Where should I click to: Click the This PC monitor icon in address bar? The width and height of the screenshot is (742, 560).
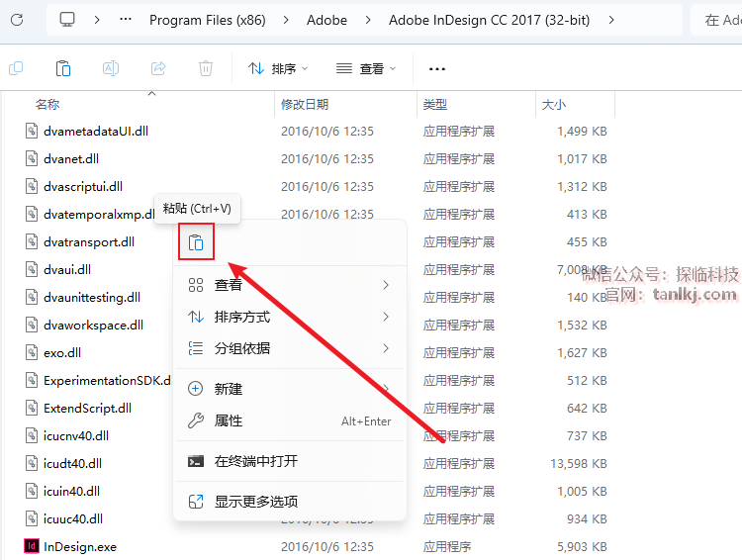click(67, 20)
